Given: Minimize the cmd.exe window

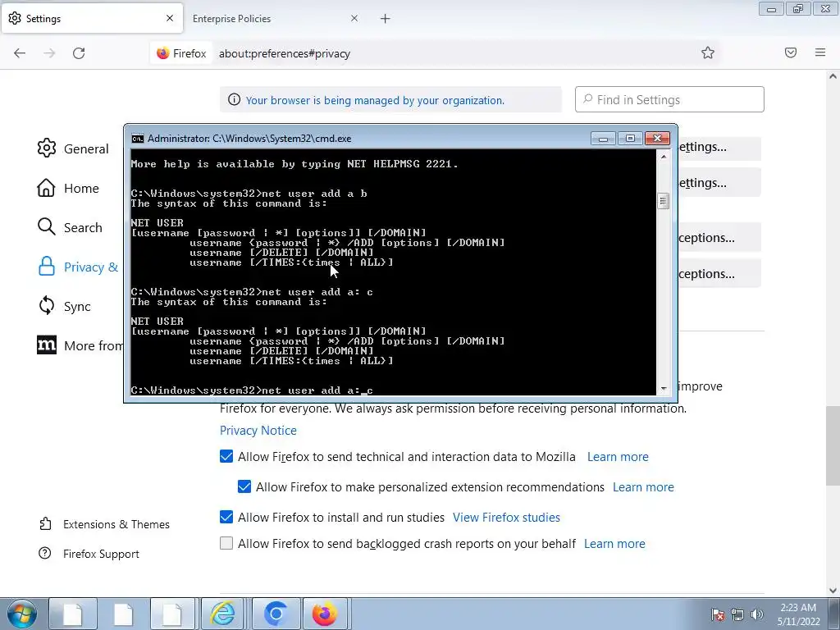Looking at the screenshot, I should point(603,139).
